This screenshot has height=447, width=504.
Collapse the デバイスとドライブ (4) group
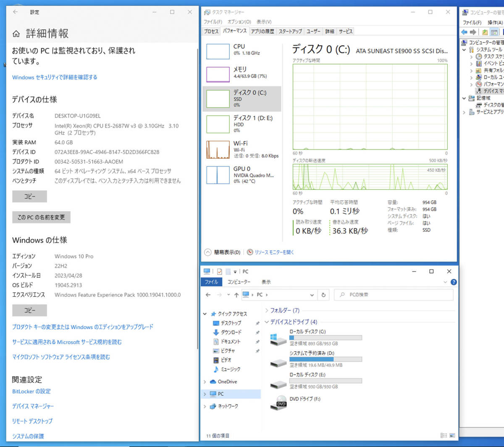[267, 322]
